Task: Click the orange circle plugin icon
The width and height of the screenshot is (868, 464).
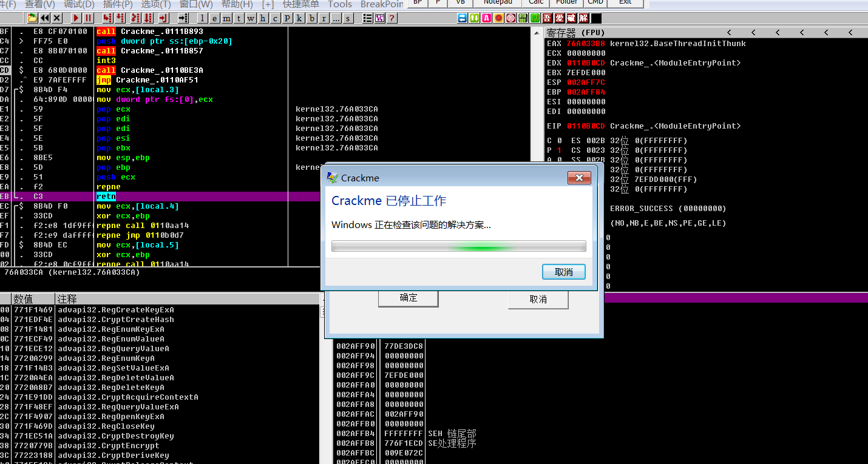Action: click(x=499, y=18)
